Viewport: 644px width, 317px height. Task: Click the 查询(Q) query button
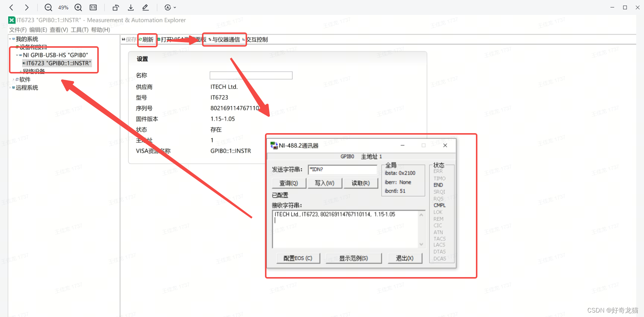289,183
